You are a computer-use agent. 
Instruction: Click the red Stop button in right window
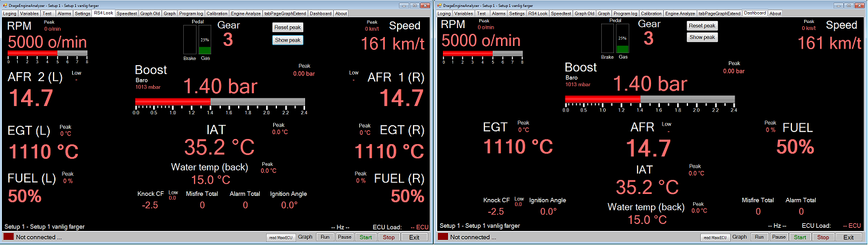click(823, 237)
